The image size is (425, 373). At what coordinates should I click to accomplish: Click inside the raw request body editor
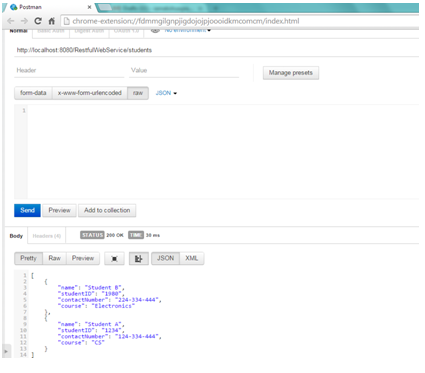(223, 152)
